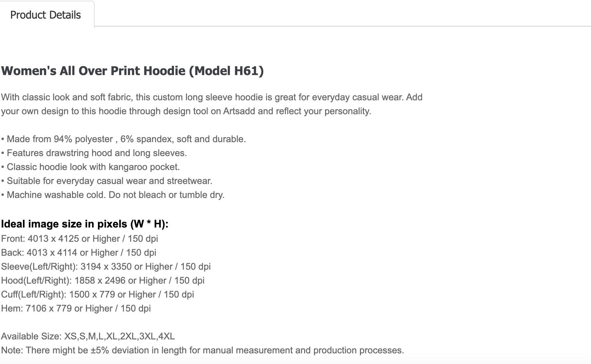Image resolution: width=591 pixels, height=364 pixels.
Task: Click the ±5% deviation note
Action: coord(203,350)
